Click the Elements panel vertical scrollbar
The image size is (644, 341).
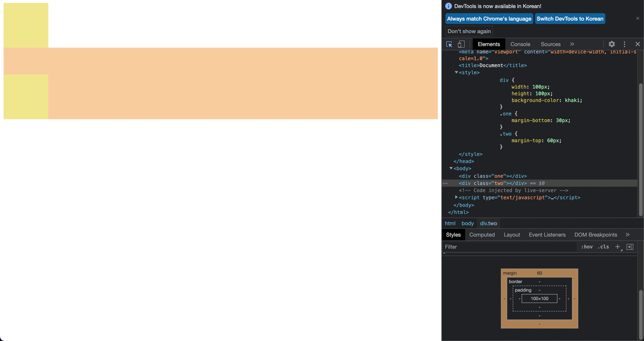(641, 150)
